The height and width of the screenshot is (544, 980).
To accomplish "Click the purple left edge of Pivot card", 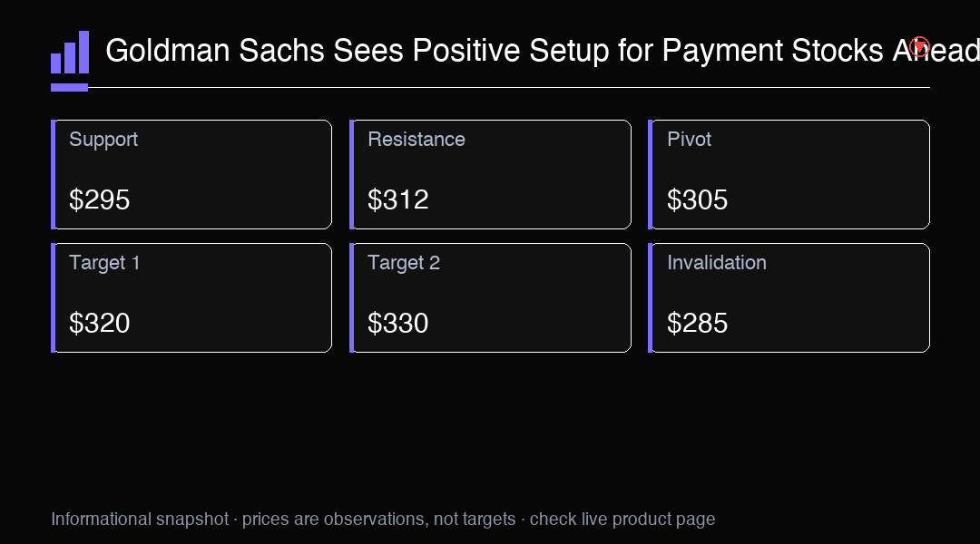I will point(651,174).
